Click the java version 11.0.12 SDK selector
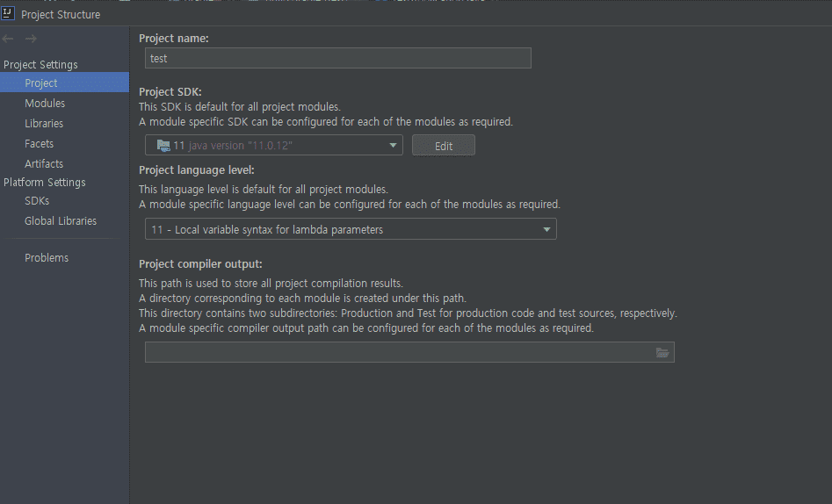 pos(274,146)
